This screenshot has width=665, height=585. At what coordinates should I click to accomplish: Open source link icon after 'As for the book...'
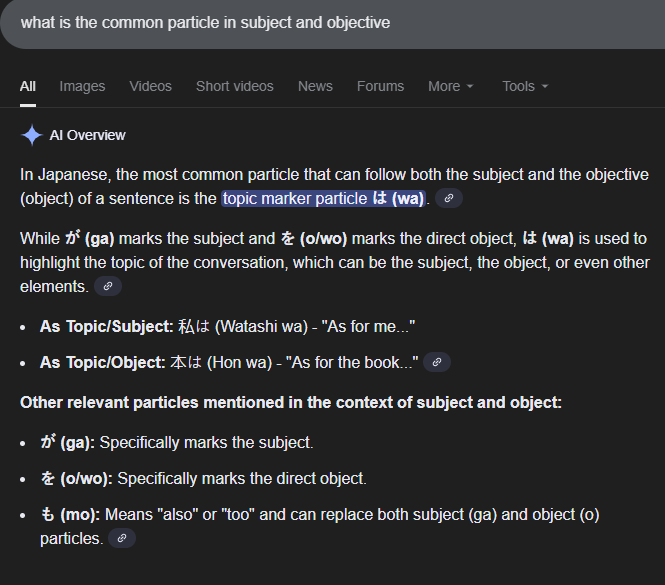437,362
